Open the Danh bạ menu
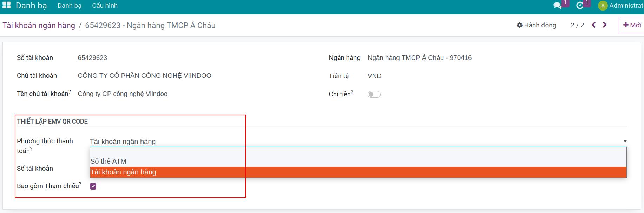The height and width of the screenshot is (213, 644). click(70, 6)
